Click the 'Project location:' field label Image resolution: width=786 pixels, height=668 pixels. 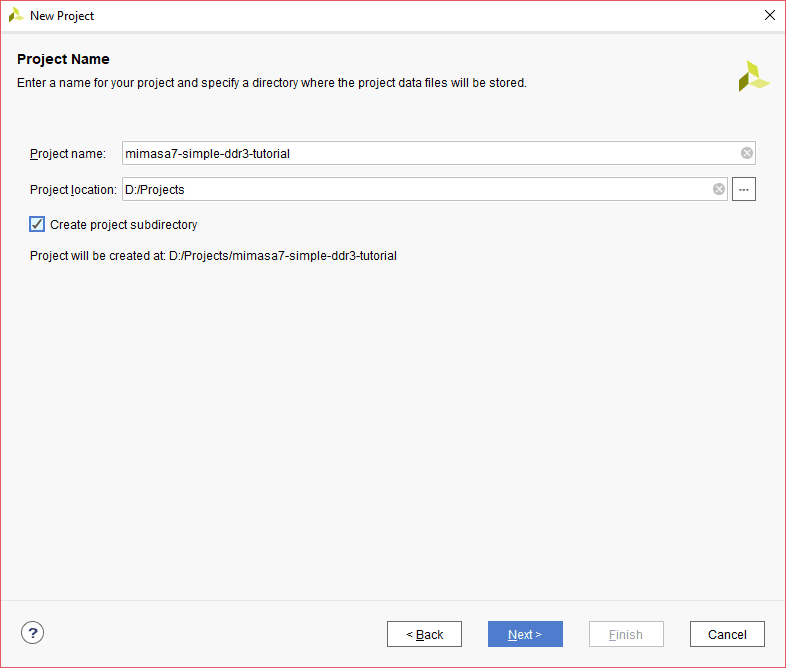click(x=73, y=190)
